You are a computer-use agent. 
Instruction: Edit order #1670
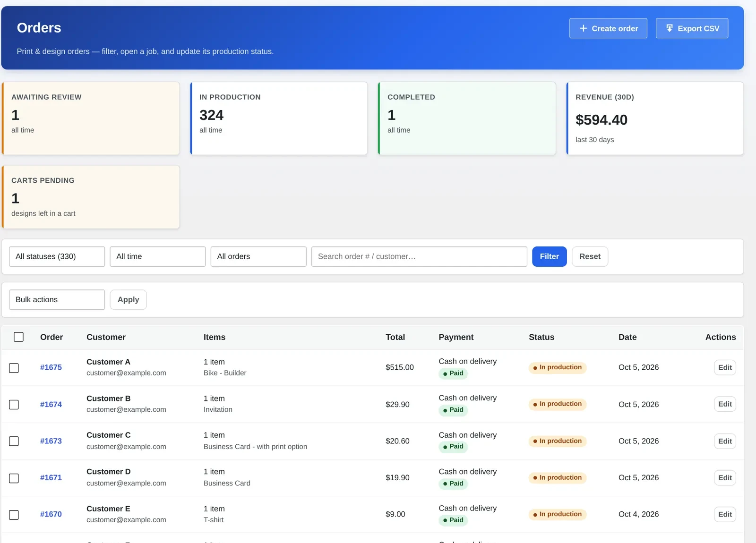725,514
